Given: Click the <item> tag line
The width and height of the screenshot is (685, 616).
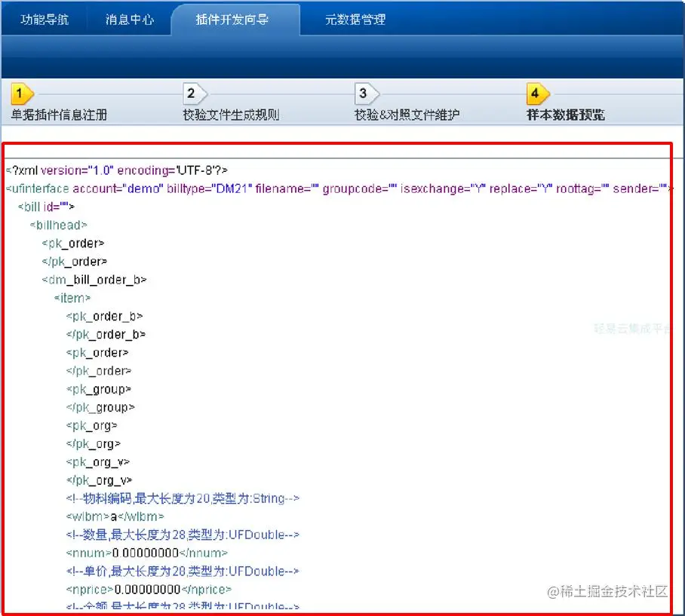Looking at the screenshot, I should tap(72, 298).
